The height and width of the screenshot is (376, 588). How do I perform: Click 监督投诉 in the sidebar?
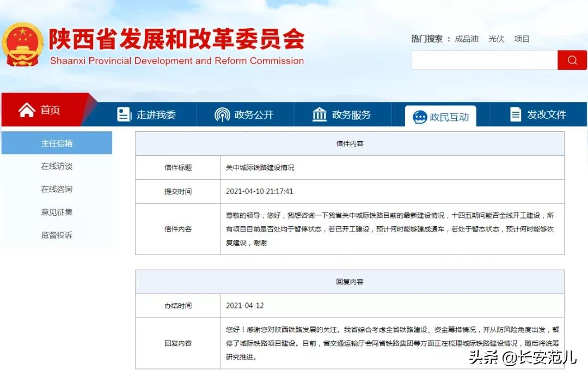[x=57, y=235]
